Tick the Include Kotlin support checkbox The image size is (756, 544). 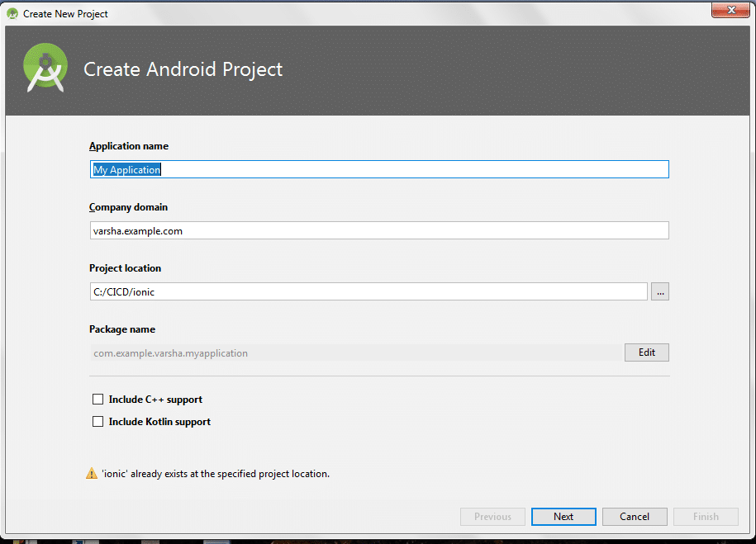point(98,422)
